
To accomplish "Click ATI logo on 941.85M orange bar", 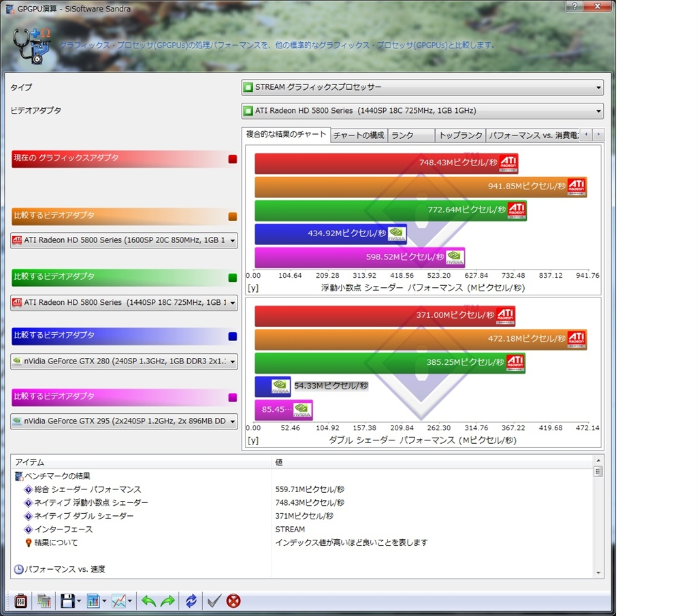I will [577, 187].
